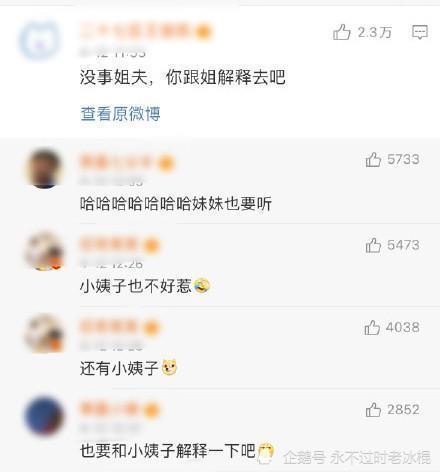Open the top commenter's blurred username
The width and height of the screenshot is (440, 472).
[145, 31]
